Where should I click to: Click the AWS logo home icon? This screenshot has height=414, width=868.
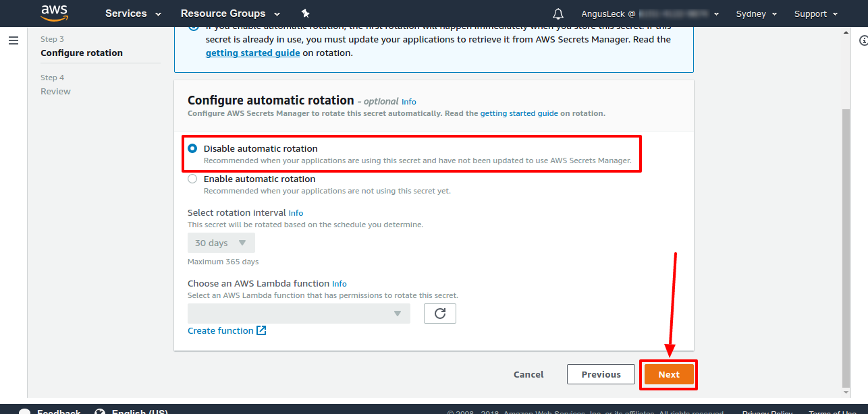point(54,13)
